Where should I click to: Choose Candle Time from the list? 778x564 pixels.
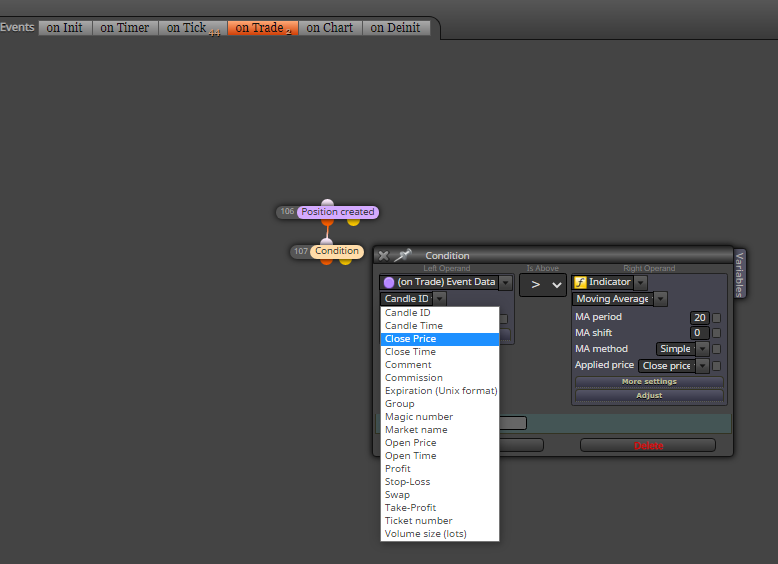click(440, 326)
